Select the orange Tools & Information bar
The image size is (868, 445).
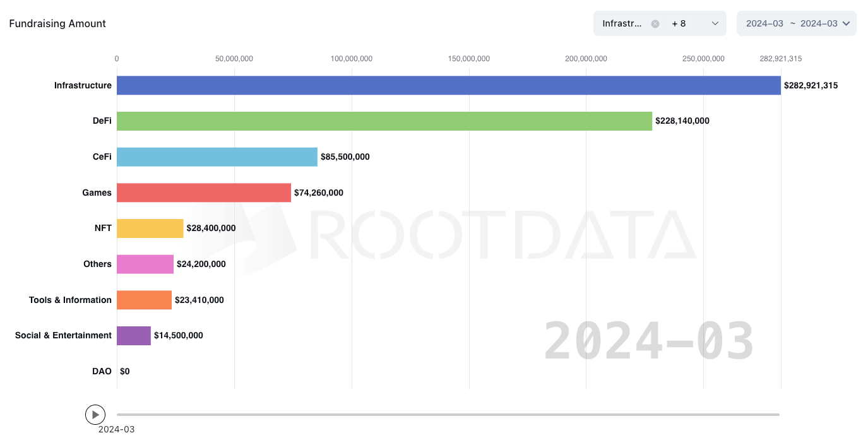(144, 300)
